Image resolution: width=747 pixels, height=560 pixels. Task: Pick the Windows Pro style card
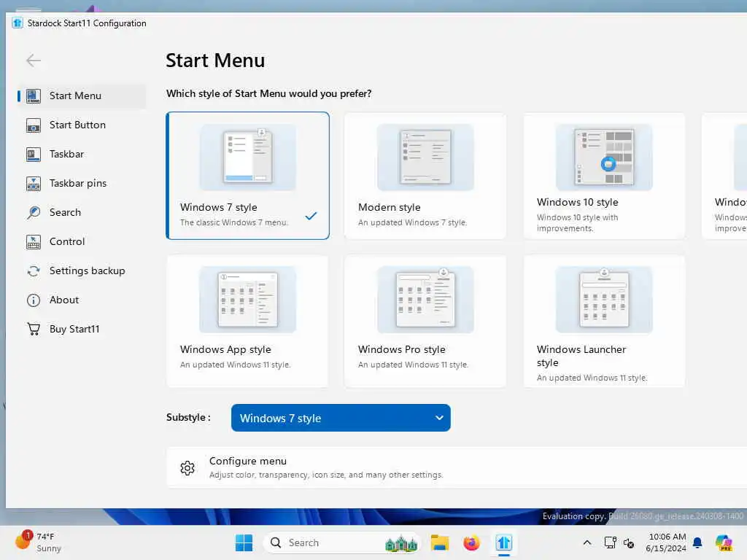pos(425,322)
